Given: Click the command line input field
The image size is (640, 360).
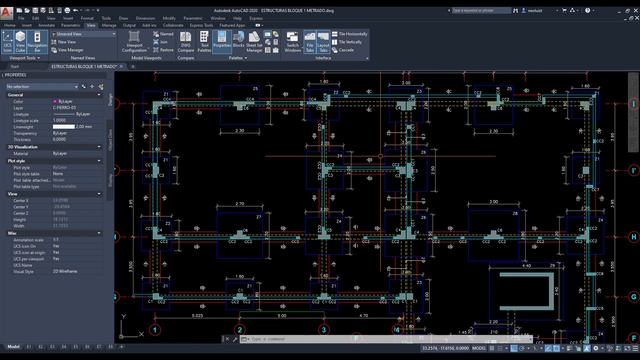Looking at the screenshot, I should click(x=386, y=339).
